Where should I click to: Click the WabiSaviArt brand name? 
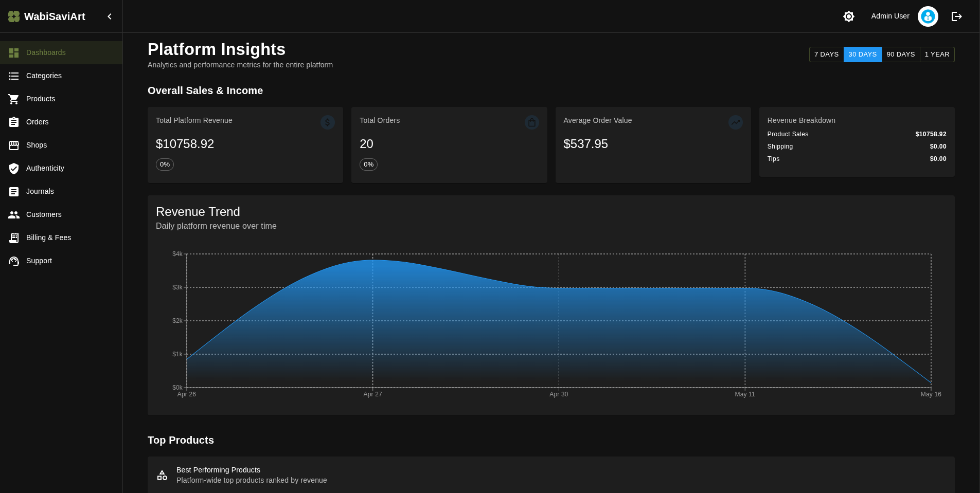point(55,16)
